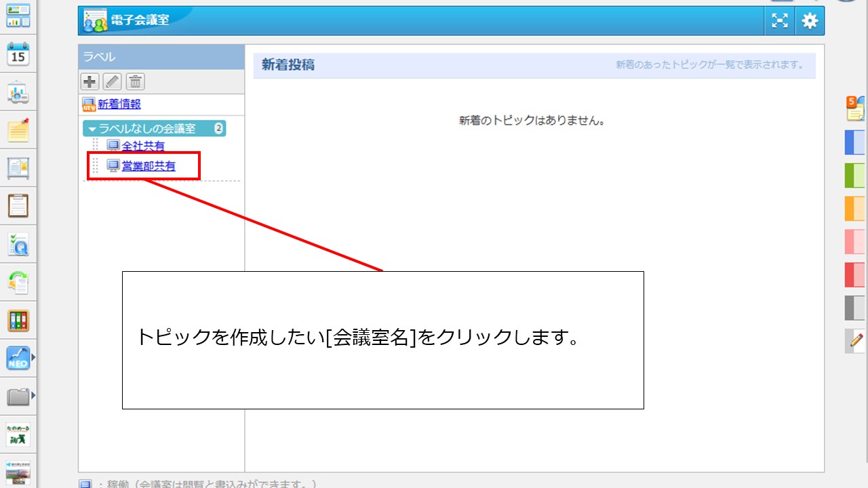868x488 pixels.
Task: Click the 電子会議室 title text
Action: click(x=140, y=20)
